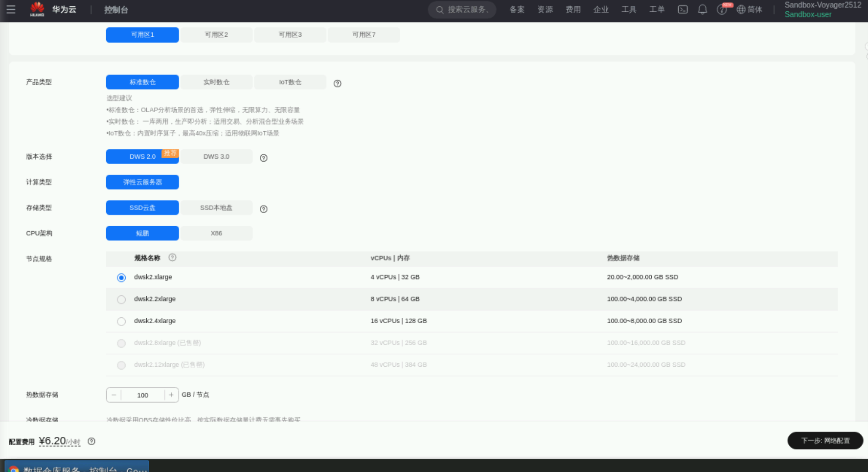Open the 工具 menu
Screen dimensions: 868x472
[629, 9]
